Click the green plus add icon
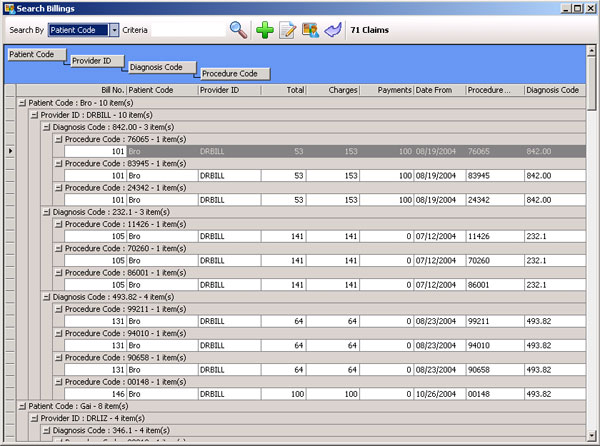Image resolution: width=600 pixels, height=446 pixels. tap(265, 30)
